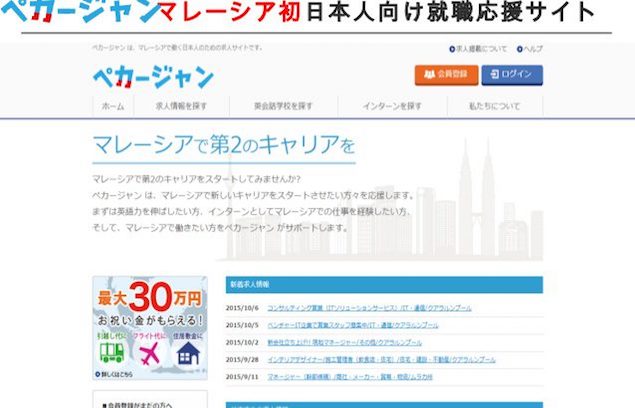Image resolution: width=635 pixels, height=408 pixels.
Task: Open the job link dated 2015/10/5
Action: (353, 325)
